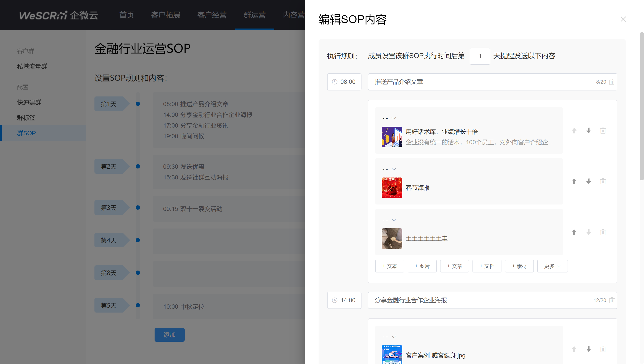Delete the 土土土土土土圭 image item
Screen dimensions: 644x364
603,232
